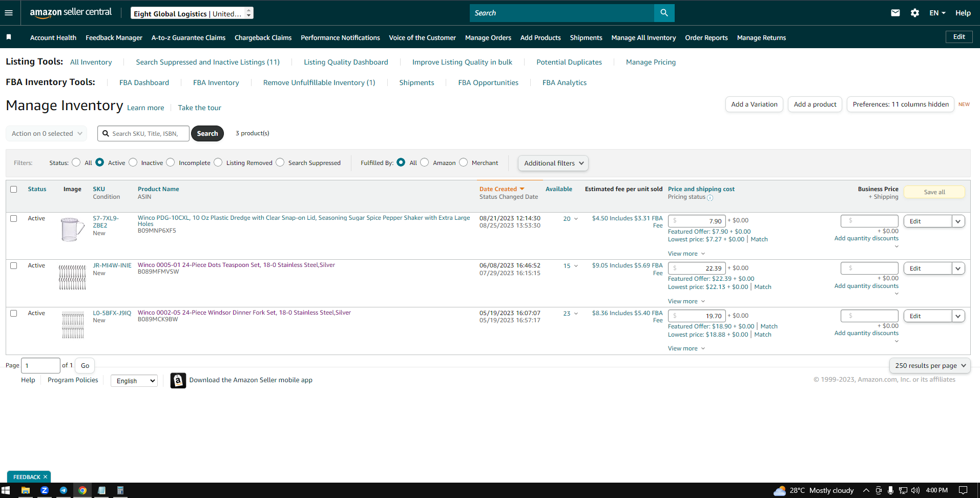
Task: Check the box for SKU L0-5BFX-J9IQ
Action: tap(14, 313)
